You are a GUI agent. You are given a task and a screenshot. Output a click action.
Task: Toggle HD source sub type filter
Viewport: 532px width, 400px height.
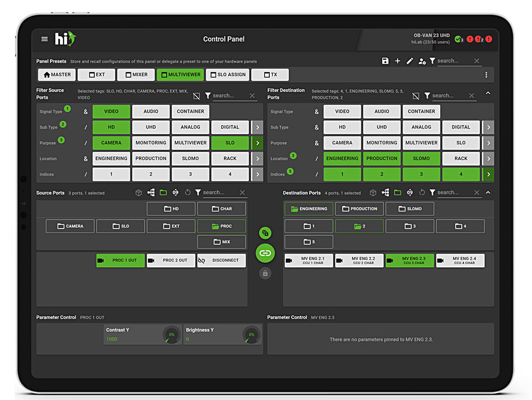coord(111,127)
